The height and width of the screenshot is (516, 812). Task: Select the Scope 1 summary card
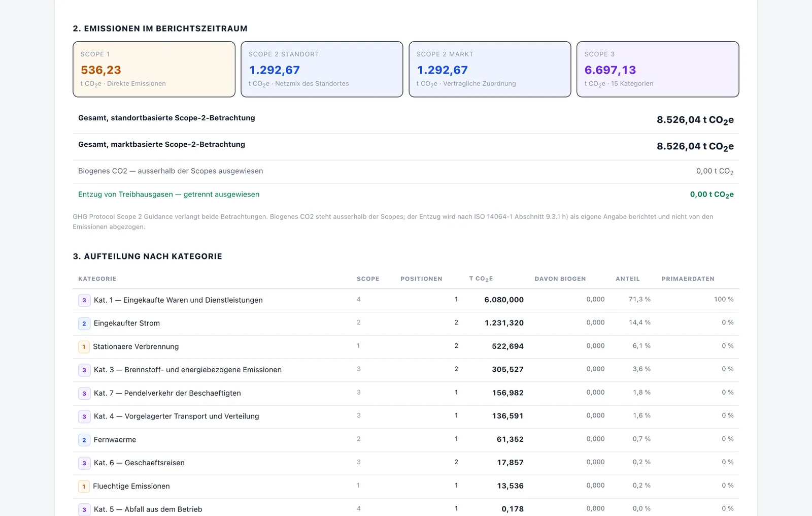[x=154, y=69]
